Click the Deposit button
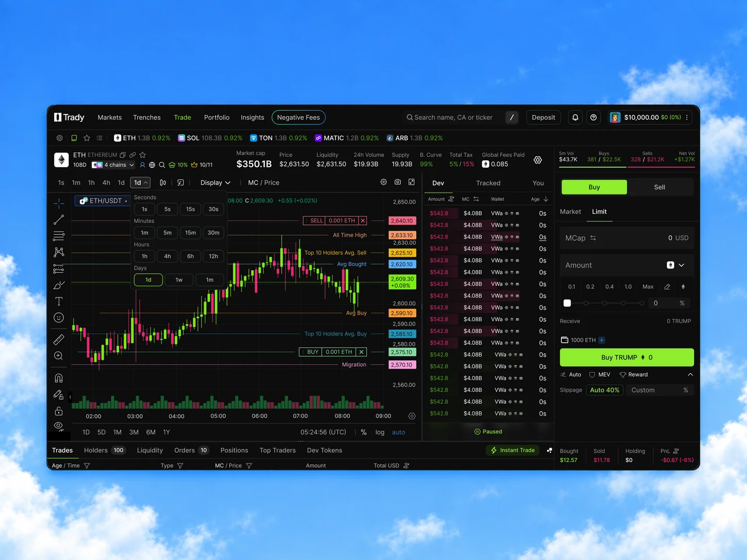This screenshot has width=747, height=560. pos(544,118)
